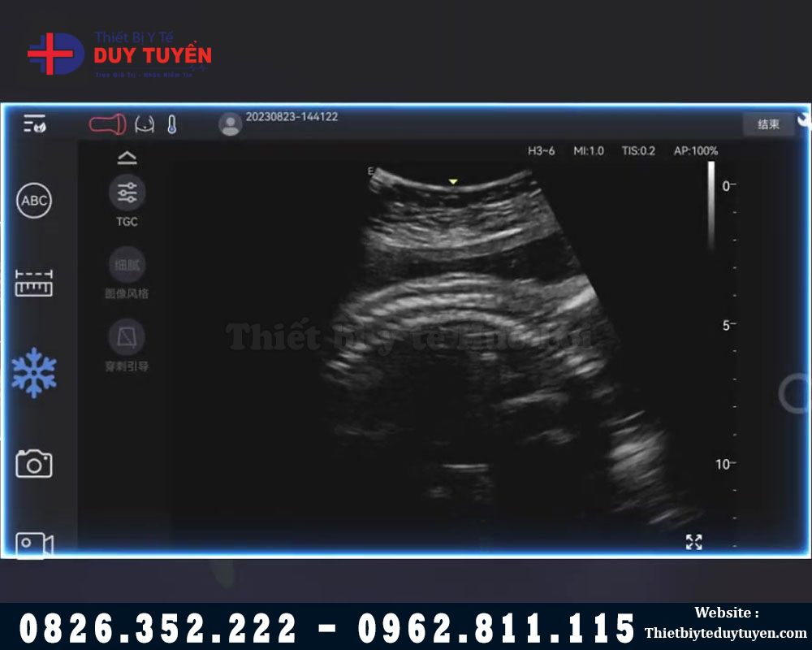
Task: Open the image style (图像风格) option
Action: 127,266
